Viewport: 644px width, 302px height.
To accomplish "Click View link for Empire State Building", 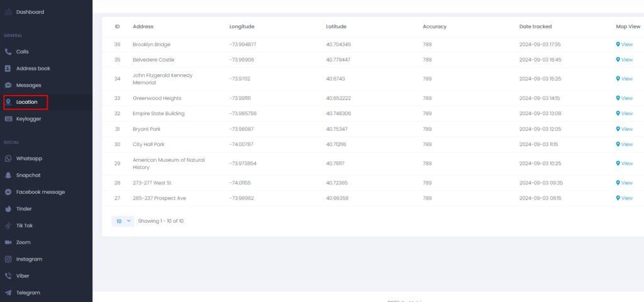I will [626, 114].
